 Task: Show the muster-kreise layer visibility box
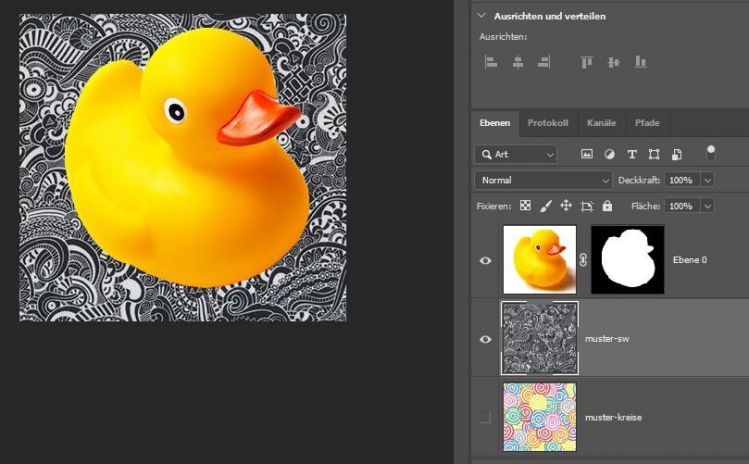point(485,417)
